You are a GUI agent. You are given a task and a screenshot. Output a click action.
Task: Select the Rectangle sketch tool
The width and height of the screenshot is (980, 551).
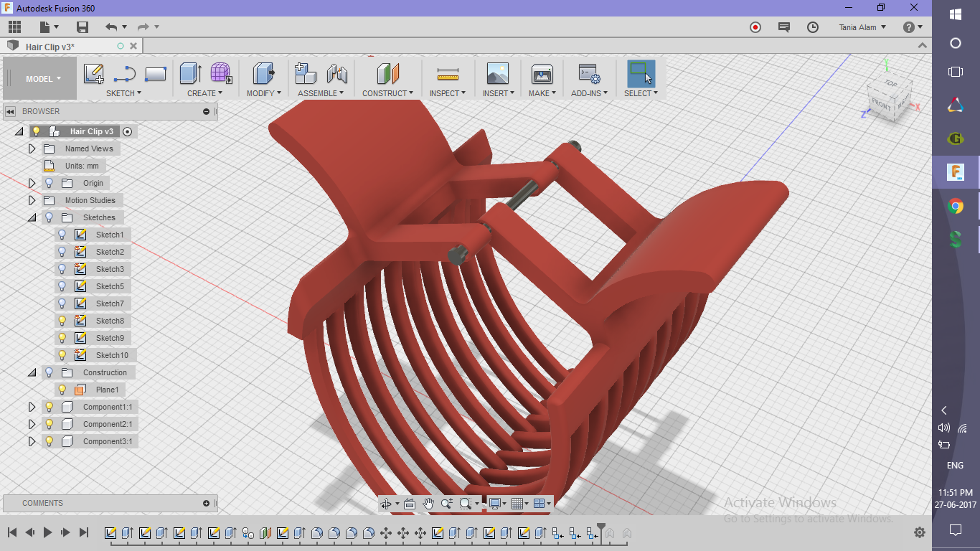coord(156,73)
